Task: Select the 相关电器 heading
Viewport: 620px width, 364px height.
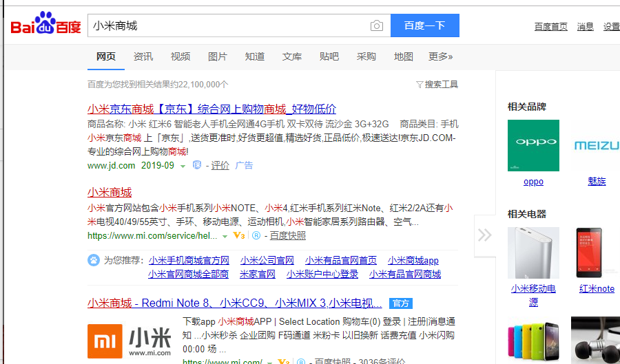Action: tap(527, 214)
